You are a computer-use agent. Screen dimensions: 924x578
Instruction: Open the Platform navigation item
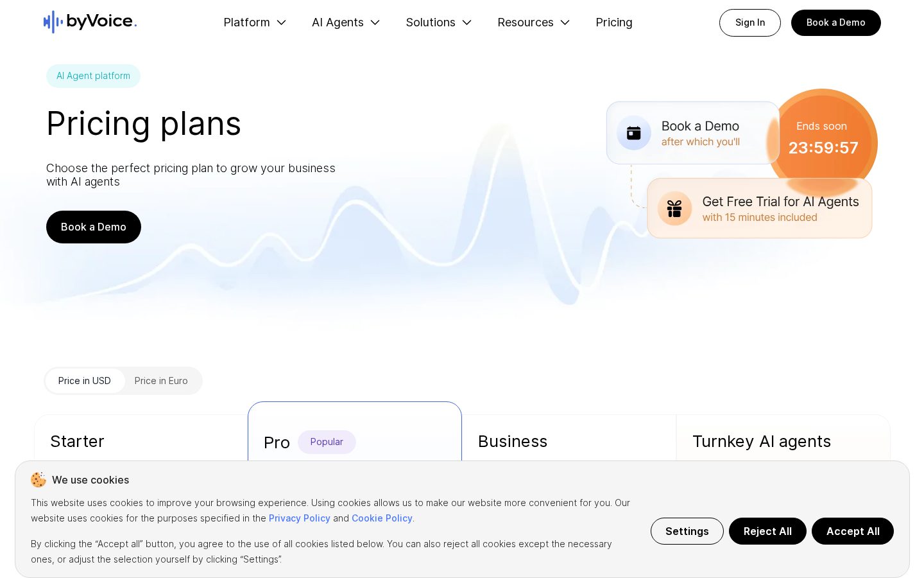246,22
